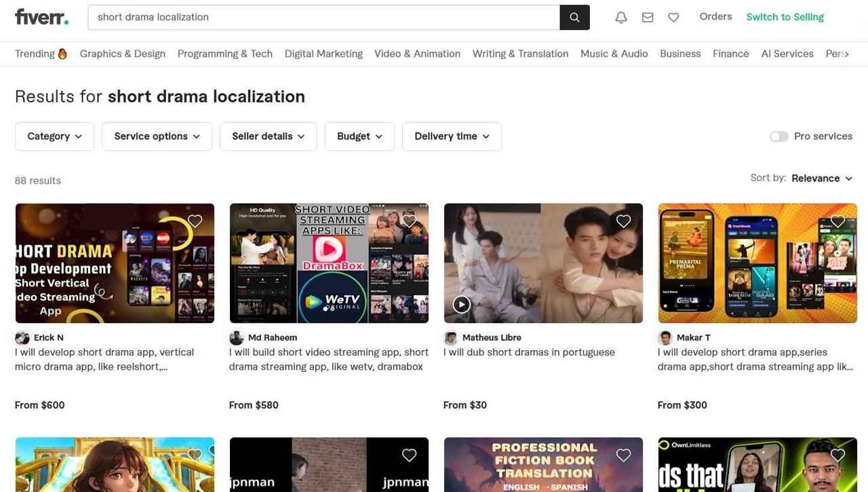Open Erick N's short drama app gig title

click(104, 360)
